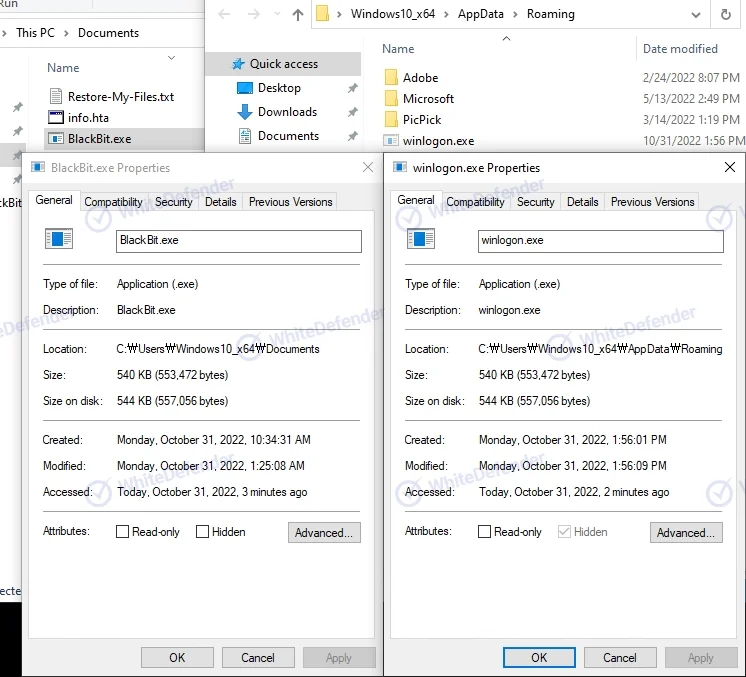Click Advanced button in winlogon.exe Properties
The height and width of the screenshot is (677, 746).
[685, 533]
